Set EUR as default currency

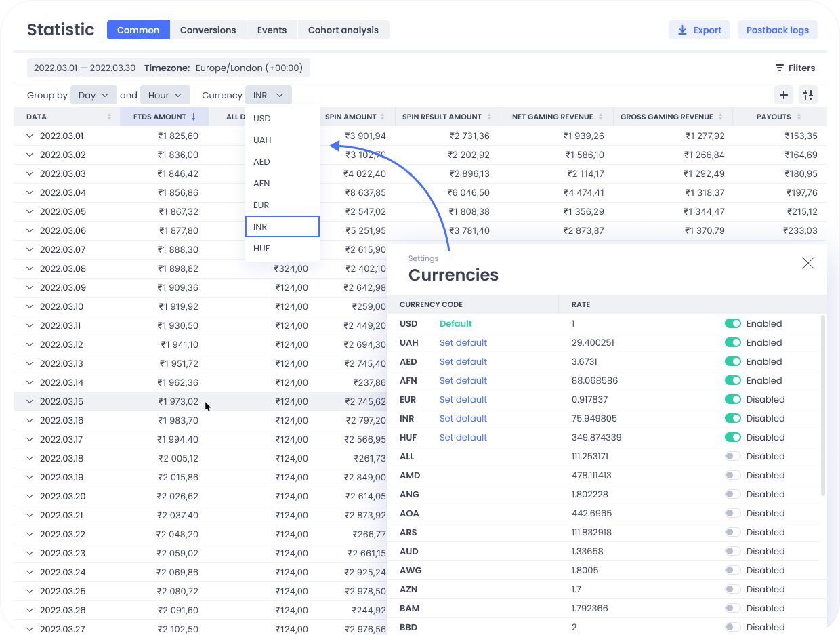tap(463, 399)
